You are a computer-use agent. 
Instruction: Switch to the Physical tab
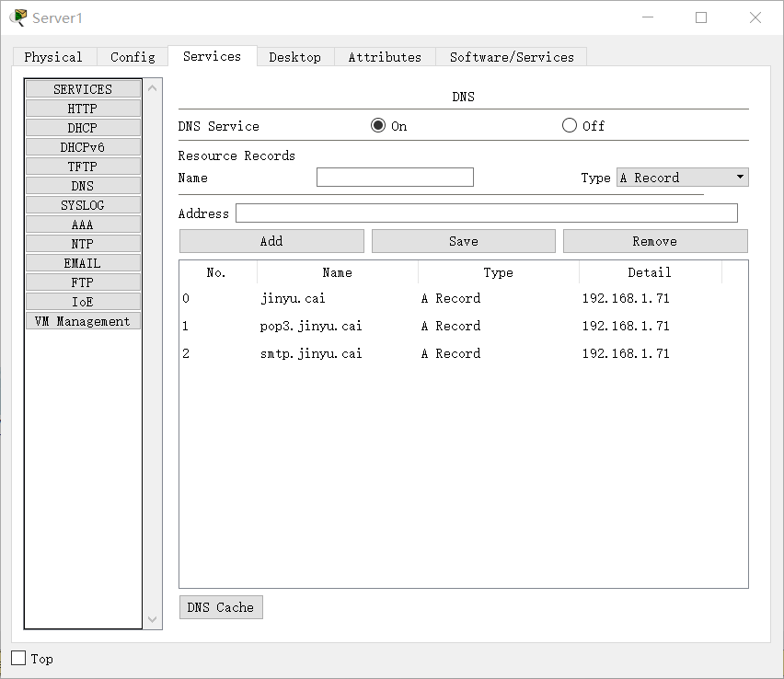pos(53,57)
